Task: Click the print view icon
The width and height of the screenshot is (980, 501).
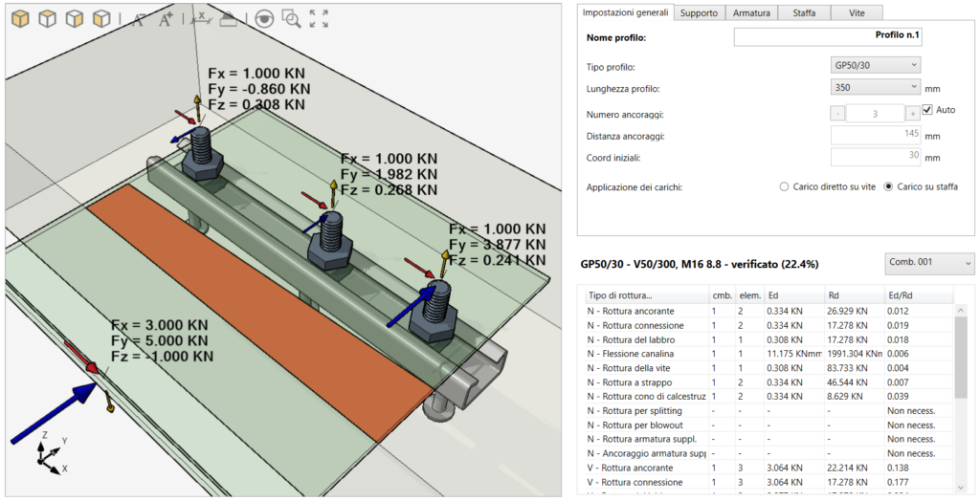Action: (x=228, y=19)
